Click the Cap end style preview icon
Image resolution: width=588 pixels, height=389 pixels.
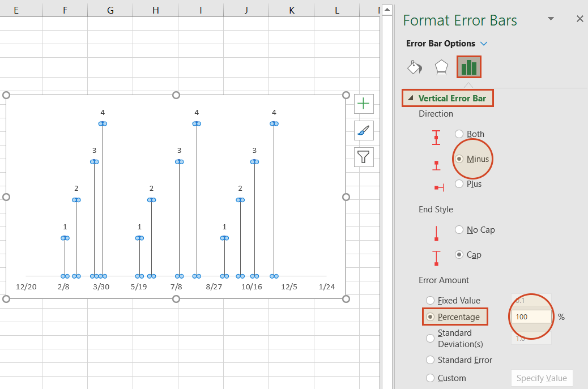[437, 258]
